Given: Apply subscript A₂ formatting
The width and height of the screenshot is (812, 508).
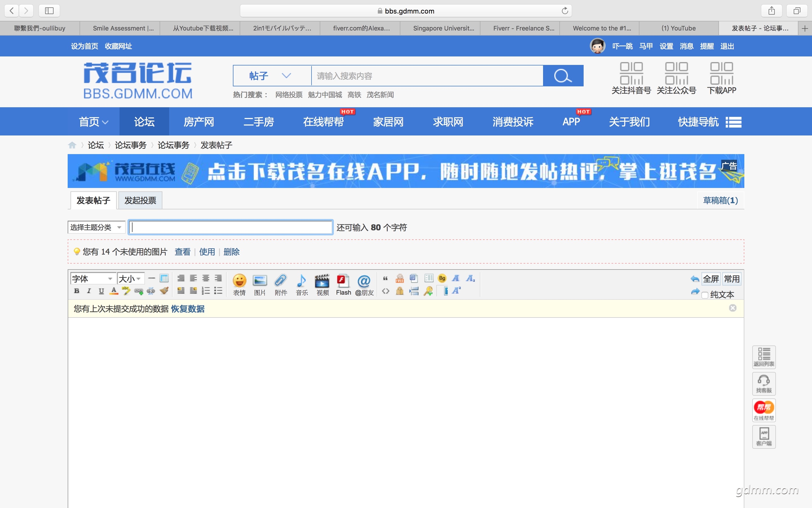Looking at the screenshot, I should [470, 278].
